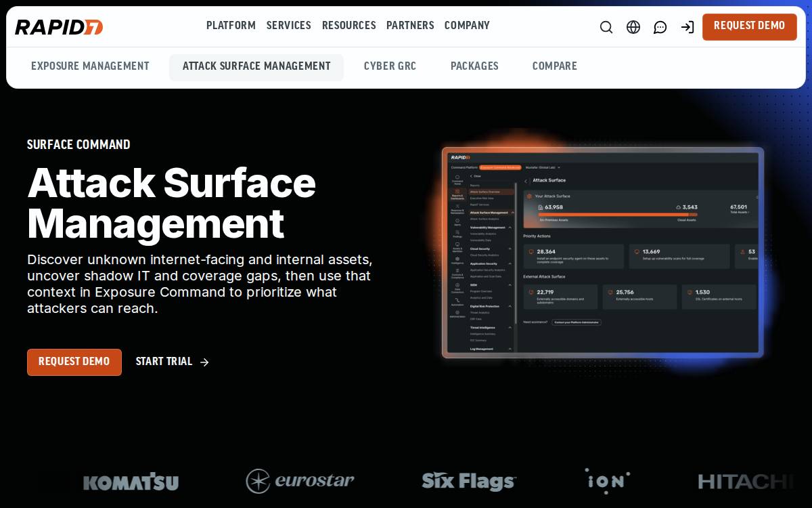
Task: Click the Surface Command heading text
Action: pos(78,145)
